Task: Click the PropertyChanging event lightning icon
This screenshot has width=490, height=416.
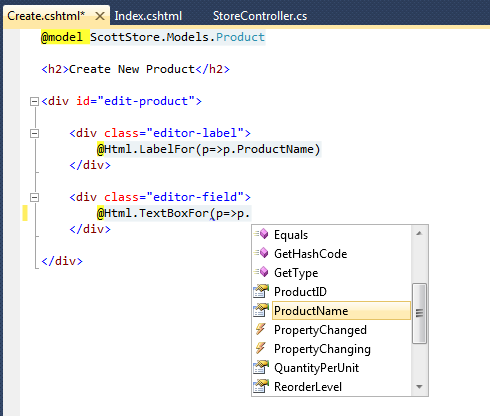Action: click(x=261, y=348)
